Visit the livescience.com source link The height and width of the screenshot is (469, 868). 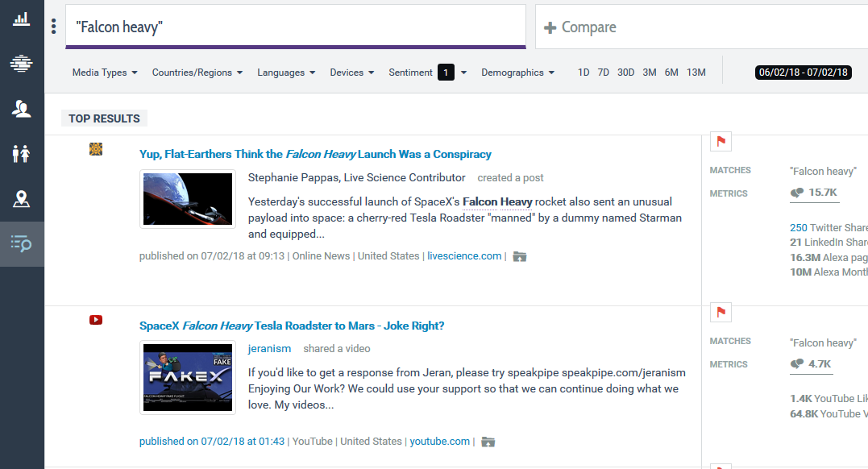(x=464, y=256)
